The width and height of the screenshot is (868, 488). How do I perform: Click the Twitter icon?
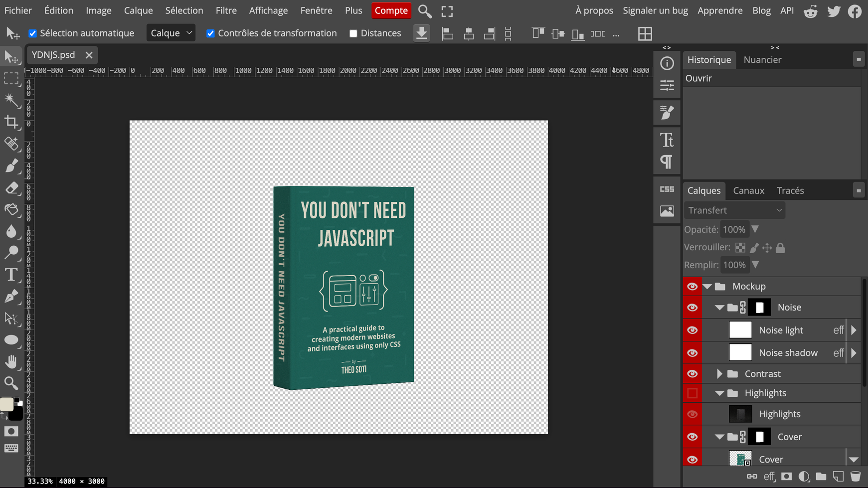[x=834, y=11]
